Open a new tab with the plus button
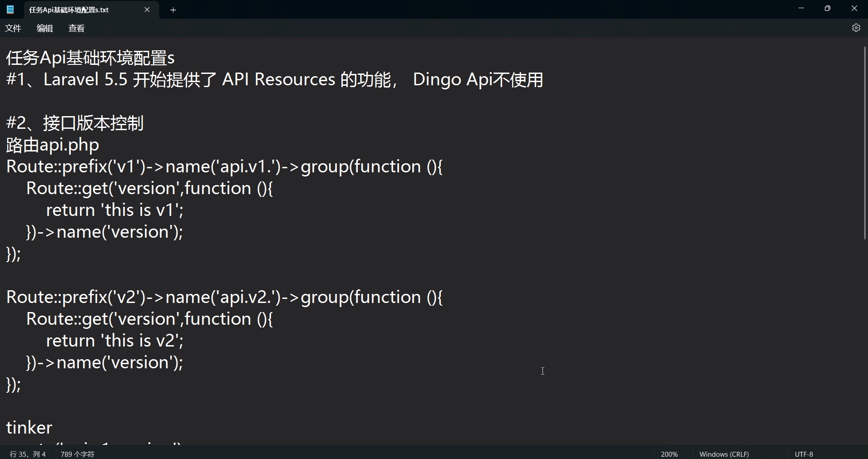The image size is (868, 459). click(173, 10)
